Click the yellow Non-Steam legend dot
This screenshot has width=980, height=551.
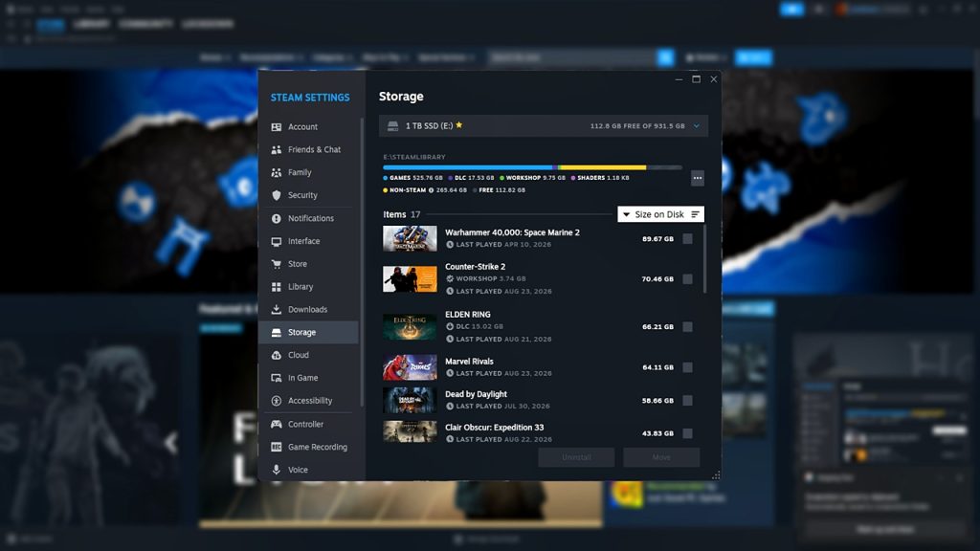[x=385, y=190]
